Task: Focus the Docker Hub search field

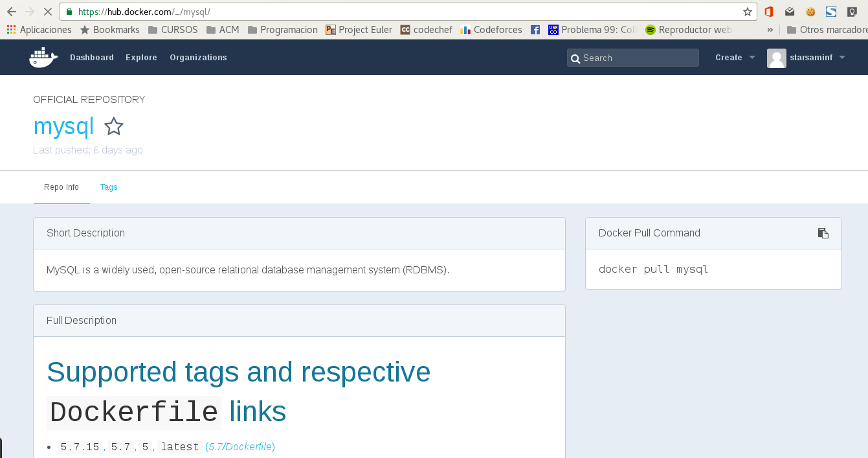Action: (x=633, y=58)
